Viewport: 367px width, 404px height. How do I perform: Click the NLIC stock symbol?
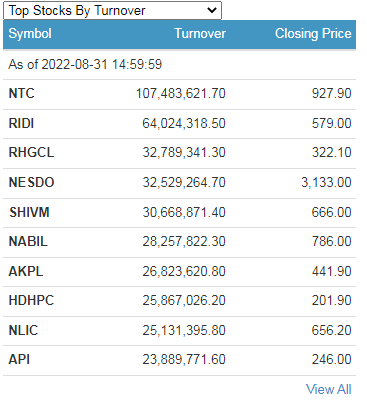[23, 330]
